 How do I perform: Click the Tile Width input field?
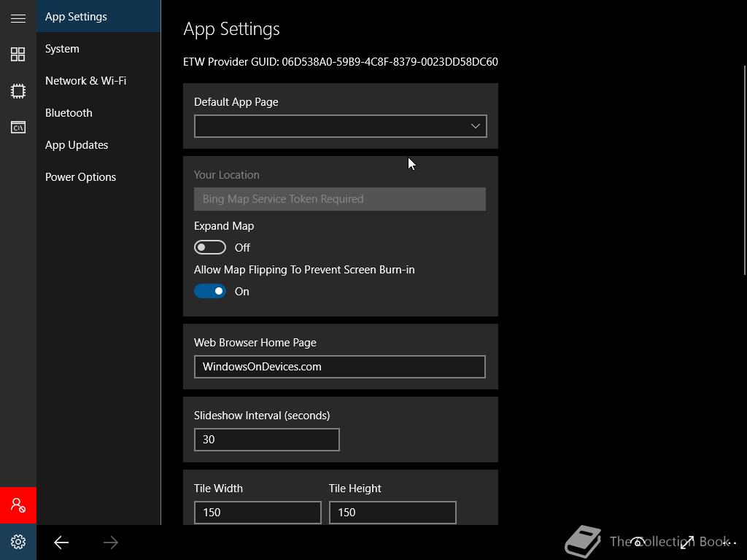(258, 513)
